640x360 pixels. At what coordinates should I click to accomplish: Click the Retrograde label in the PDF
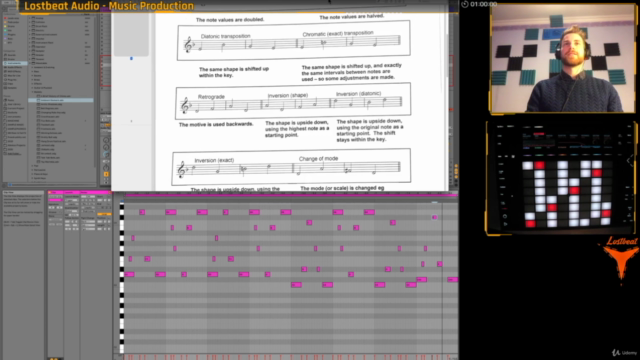click(211, 97)
